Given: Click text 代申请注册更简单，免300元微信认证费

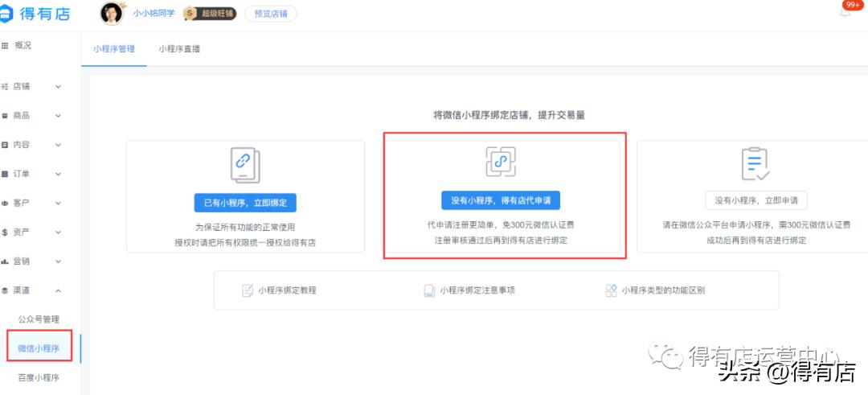Looking at the screenshot, I should (x=501, y=225).
